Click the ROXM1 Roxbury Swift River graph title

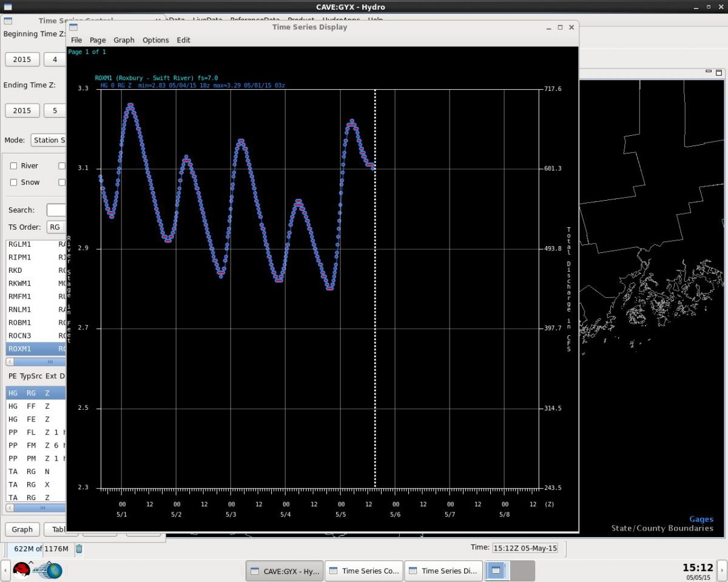point(156,78)
